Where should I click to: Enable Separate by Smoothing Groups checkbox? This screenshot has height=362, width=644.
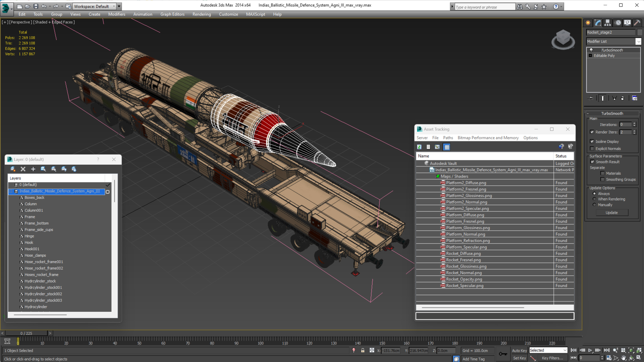click(x=602, y=179)
